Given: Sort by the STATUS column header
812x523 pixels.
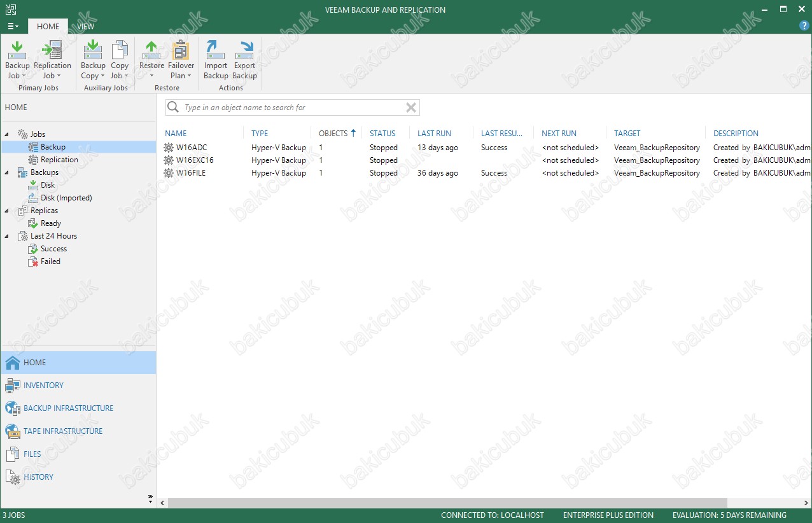Looking at the screenshot, I should pos(382,133).
